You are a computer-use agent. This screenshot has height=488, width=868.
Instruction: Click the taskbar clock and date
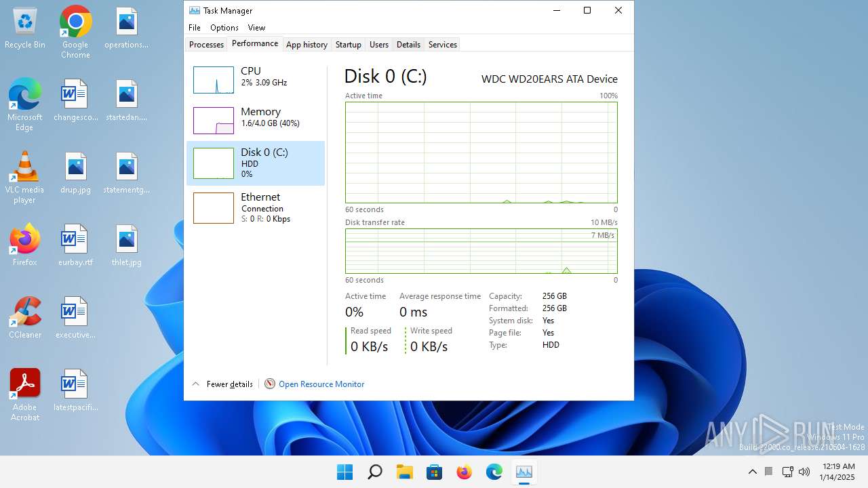pos(838,472)
